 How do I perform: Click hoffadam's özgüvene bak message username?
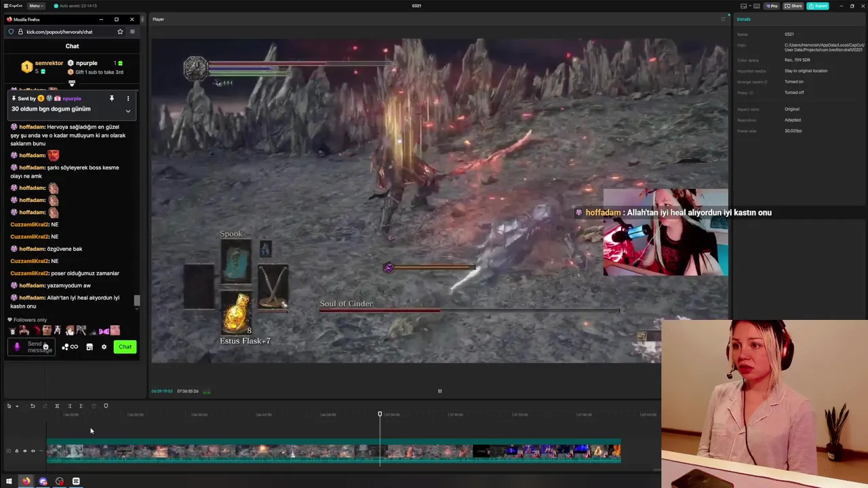(31, 249)
